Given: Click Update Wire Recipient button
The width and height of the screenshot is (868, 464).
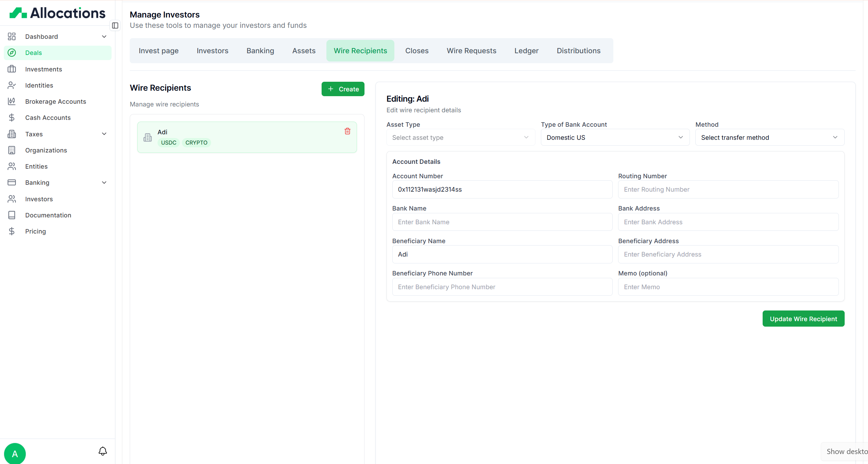Looking at the screenshot, I should point(803,319).
